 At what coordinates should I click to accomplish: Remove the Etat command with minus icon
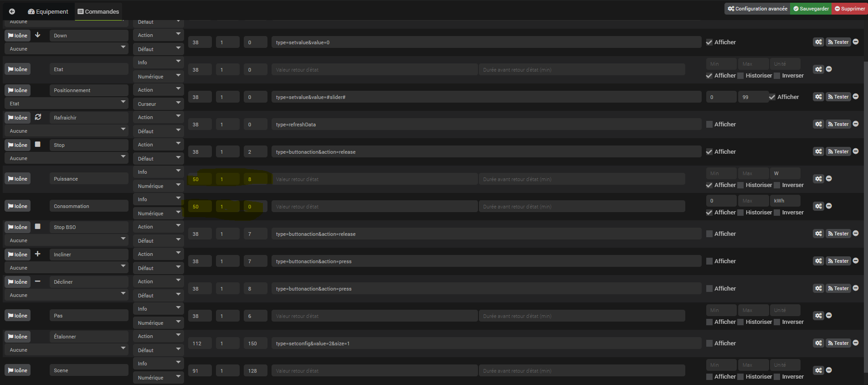point(829,69)
